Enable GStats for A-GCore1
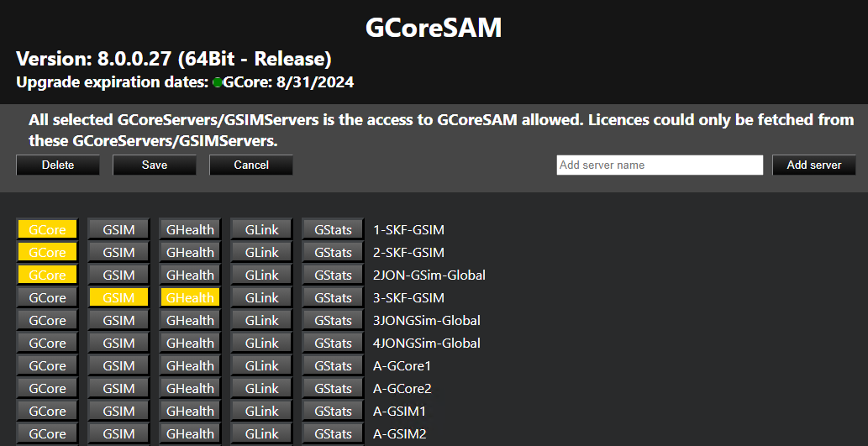This screenshot has height=446, width=868. 333,365
